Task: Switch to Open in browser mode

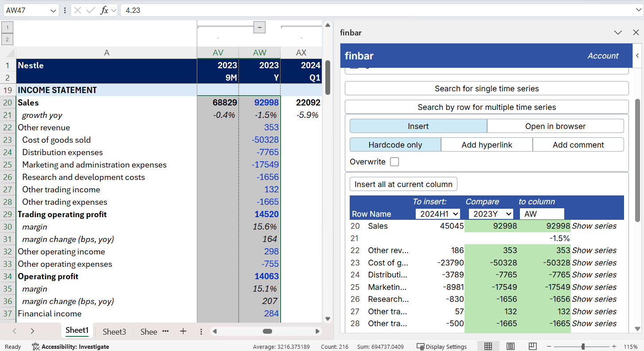Action: coord(555,126)
